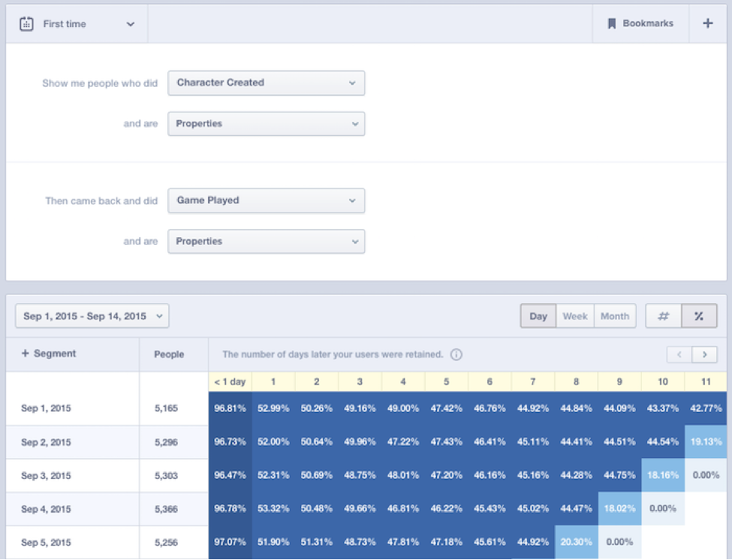This screenshot has height=560, width=732.
Task: Open the Sep 1 - Sep 14 date range dropdown
Action: pyautogui.click(x=92, y=315)
